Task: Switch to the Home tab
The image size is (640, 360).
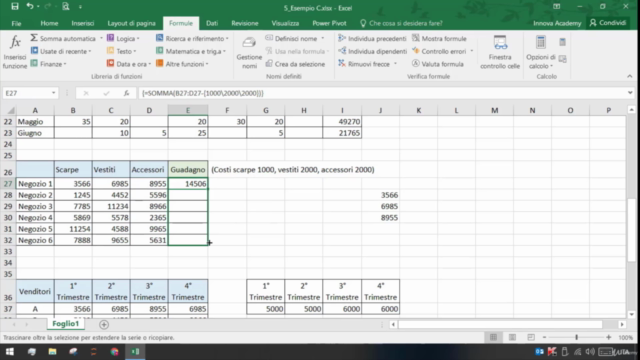Action: 49,23
